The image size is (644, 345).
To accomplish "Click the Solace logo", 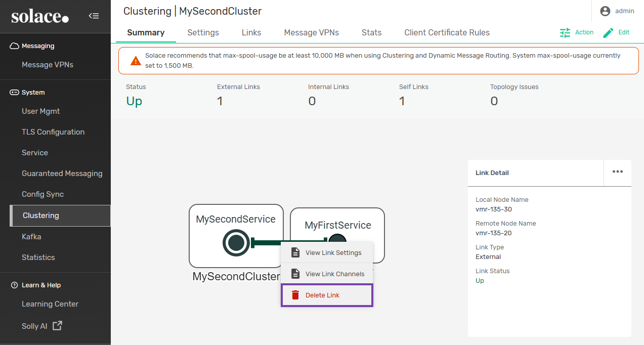I will tap(40, 16).
